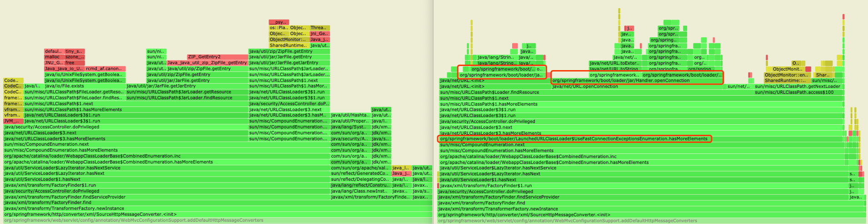The width and height of the screenshot is (868, 224).
Task: Click the URLClassPath$Loader.findResource frame
Action: (x=596, y=92)
